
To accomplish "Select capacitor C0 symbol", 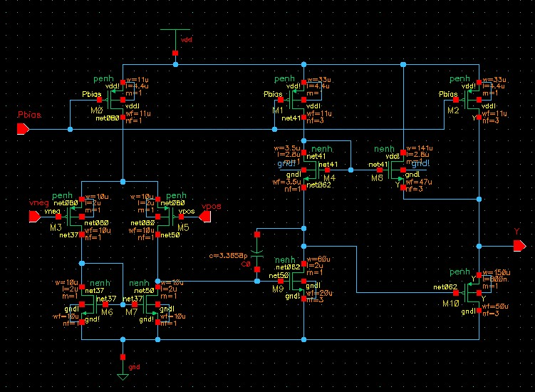I will [x=257, y=254].
